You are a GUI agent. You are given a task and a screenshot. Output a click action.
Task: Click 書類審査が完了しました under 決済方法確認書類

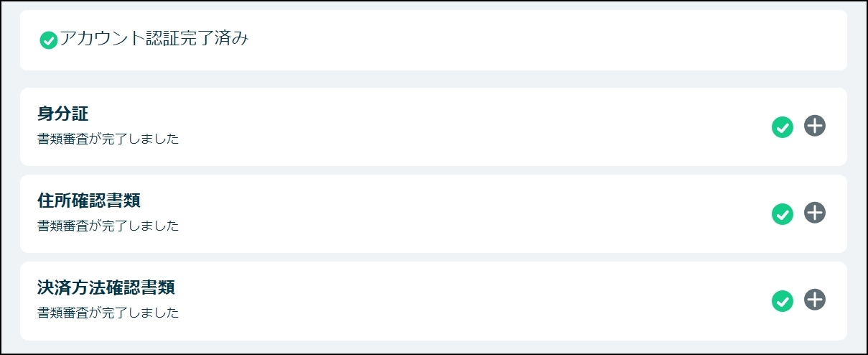(x=108, y=313)
